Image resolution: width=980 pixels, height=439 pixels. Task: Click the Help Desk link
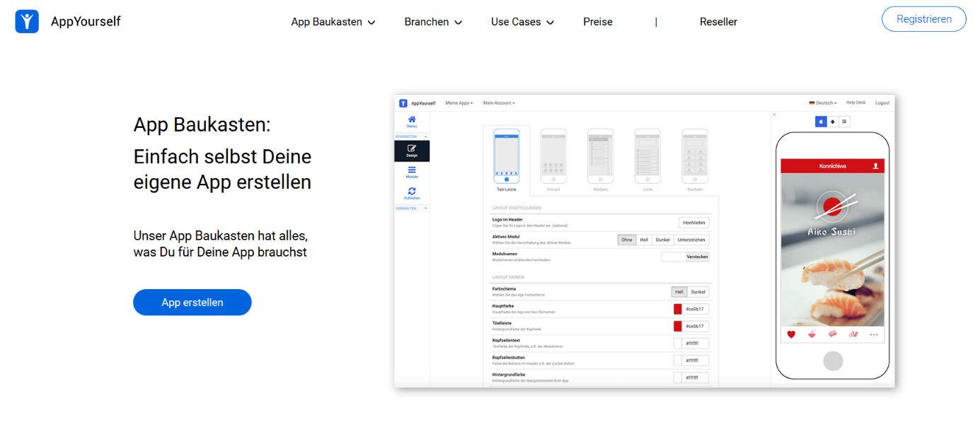(855, 103)
